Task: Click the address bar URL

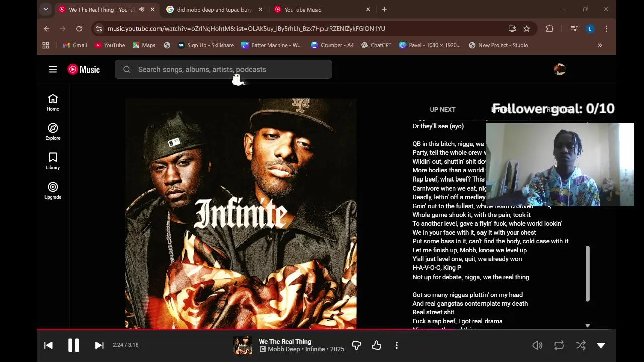Action: 247,29
